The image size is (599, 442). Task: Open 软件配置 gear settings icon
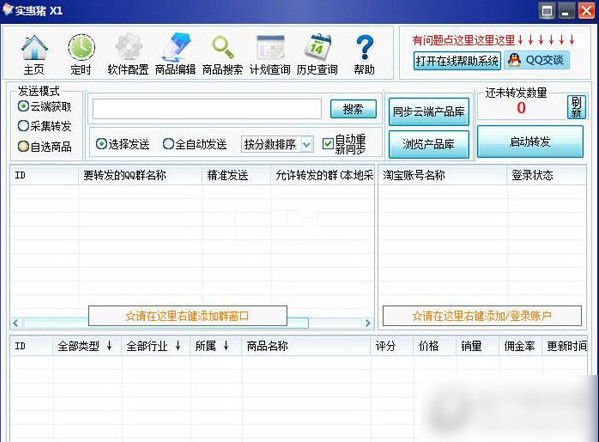[x=128, y=54]
